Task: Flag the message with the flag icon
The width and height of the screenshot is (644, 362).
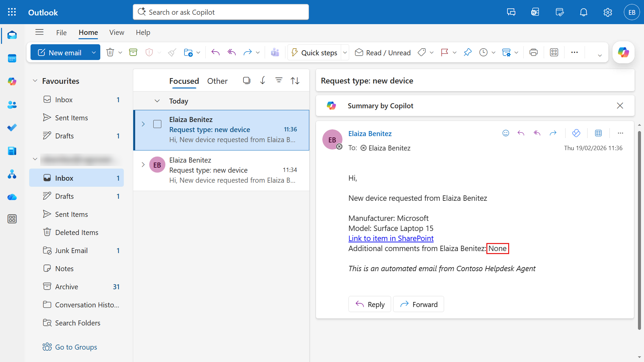Action: pos(444,52)
